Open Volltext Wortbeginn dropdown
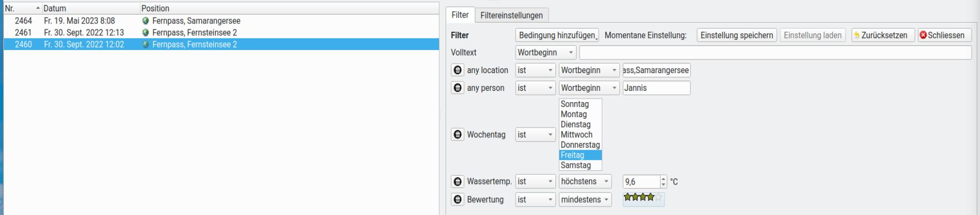 (546, 53)
